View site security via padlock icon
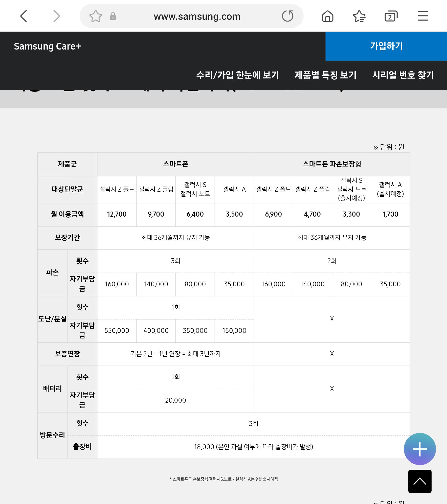This screenshot has height=504, width=447. click(113, 16)
